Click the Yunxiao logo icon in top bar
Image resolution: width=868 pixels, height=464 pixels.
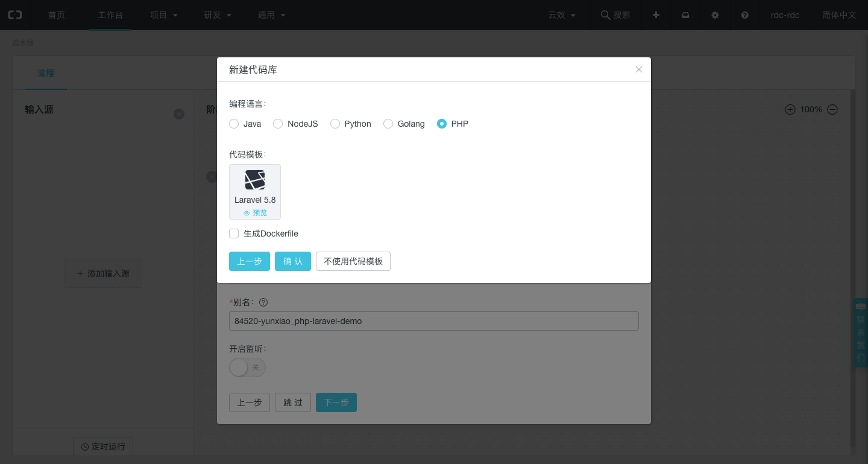coord(14,15)
